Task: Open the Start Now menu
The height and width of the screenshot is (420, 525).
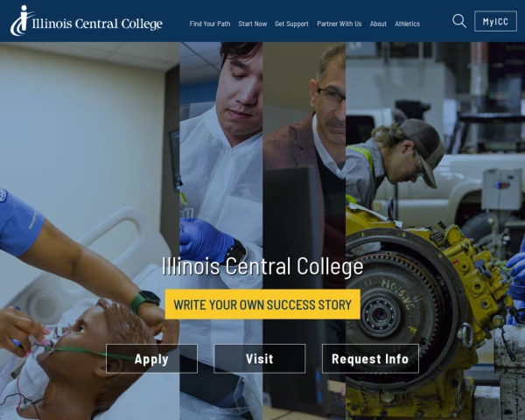Action: [x=253, y=24]
